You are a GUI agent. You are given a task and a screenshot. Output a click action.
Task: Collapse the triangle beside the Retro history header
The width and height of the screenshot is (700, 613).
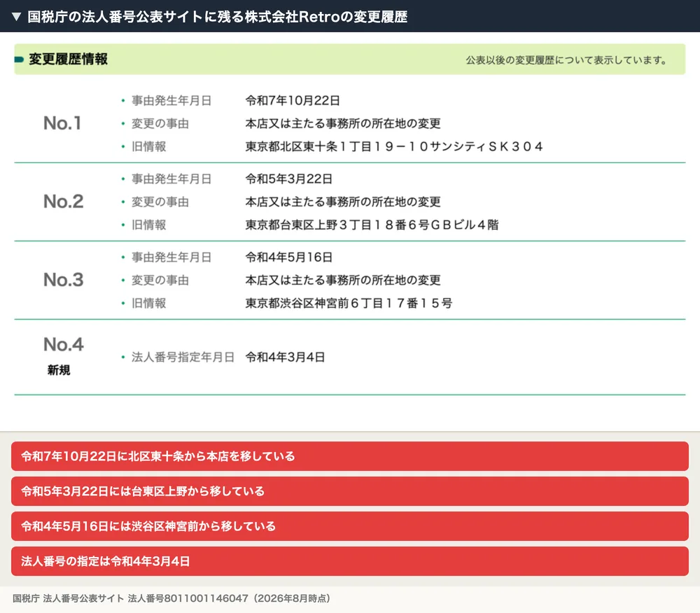(17, 17)
